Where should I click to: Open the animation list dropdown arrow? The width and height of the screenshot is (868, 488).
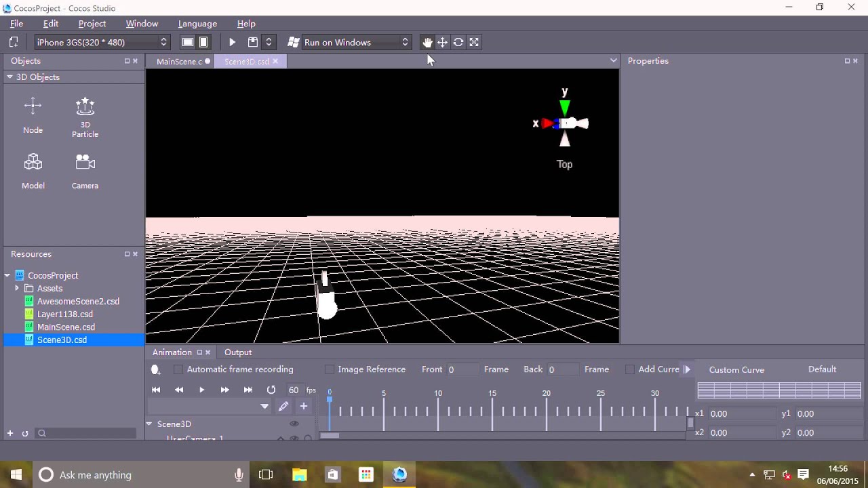[x=264, y=407]
